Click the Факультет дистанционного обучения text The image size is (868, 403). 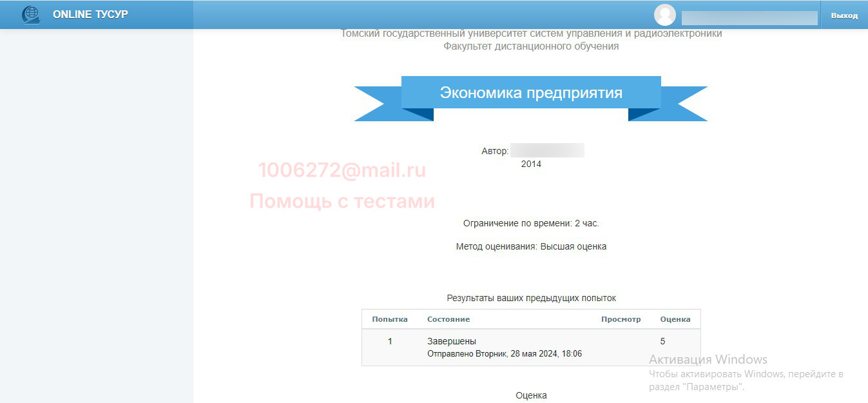(x=531, y=46)
